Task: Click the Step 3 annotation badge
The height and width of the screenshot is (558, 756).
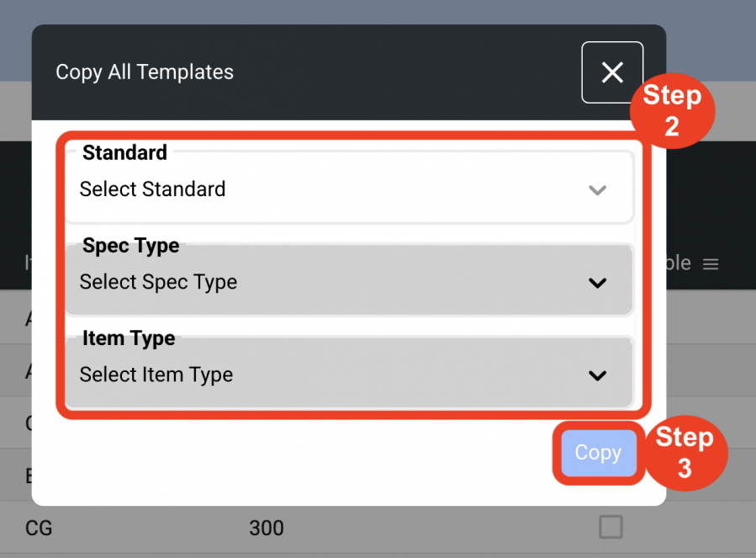Action: [x=685, y=453]
